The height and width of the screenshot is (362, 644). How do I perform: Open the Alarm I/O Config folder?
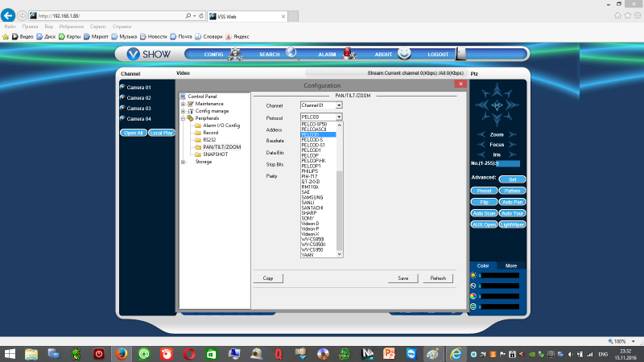click(x=221, y=125)
